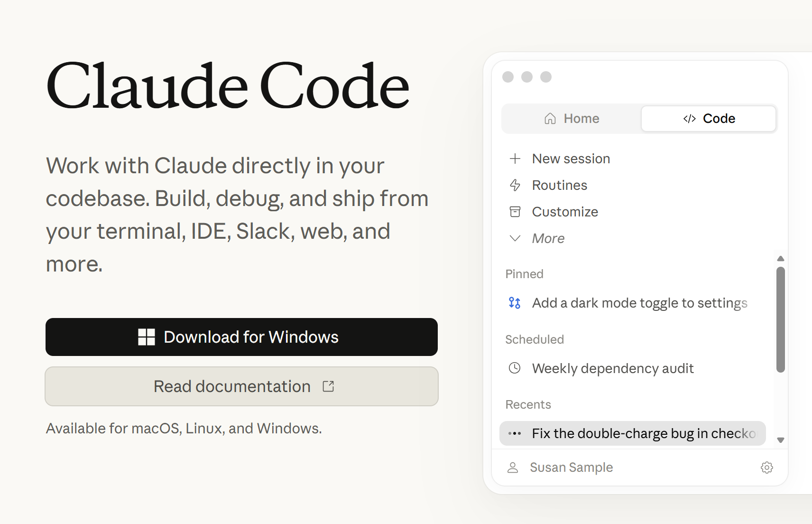Click the 'Scheduled' section heading
Viewport: 812px width, 524px height.
pos(535,339)
